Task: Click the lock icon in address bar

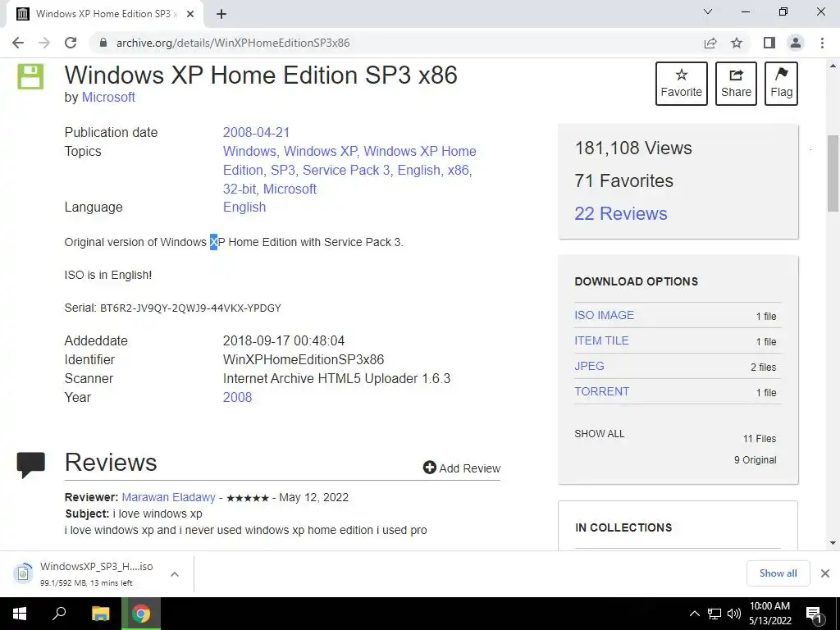Action: 103,43
